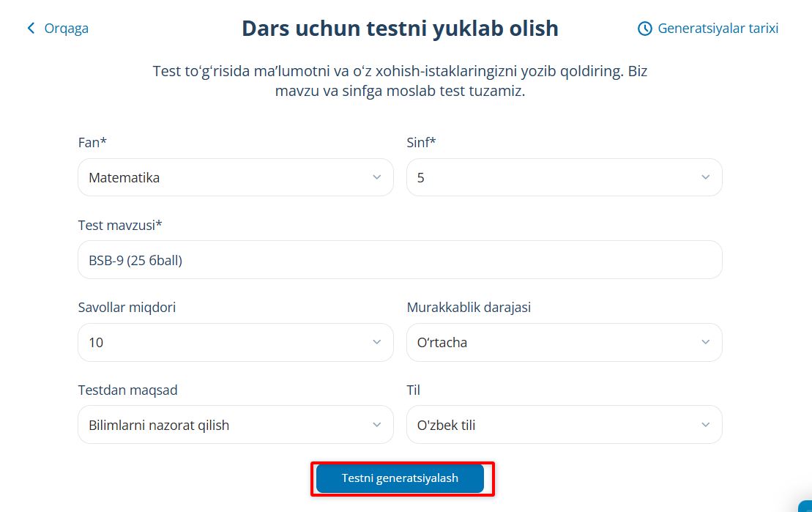Click the chevron arrow in the Matematika dropdown

tap(377, 177)
